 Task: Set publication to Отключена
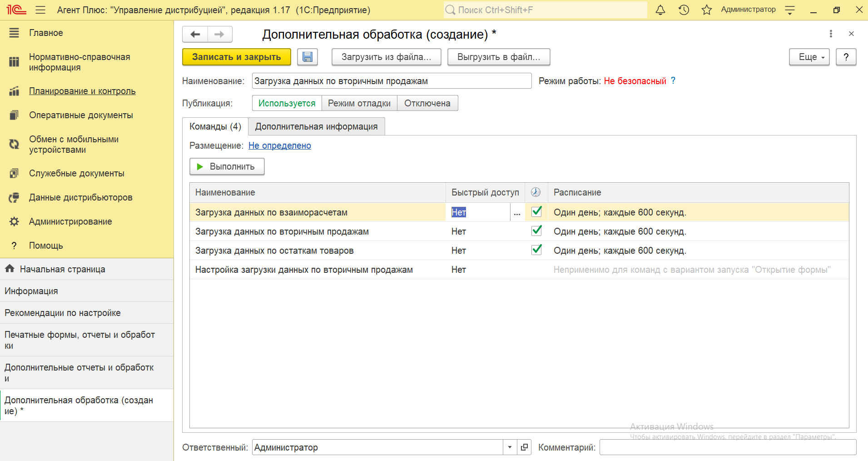427,103
